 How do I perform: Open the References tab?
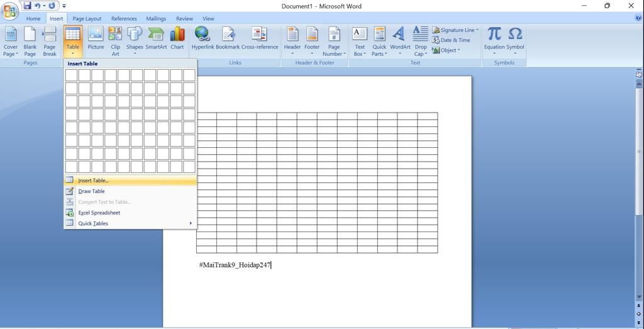click(124, 18)
